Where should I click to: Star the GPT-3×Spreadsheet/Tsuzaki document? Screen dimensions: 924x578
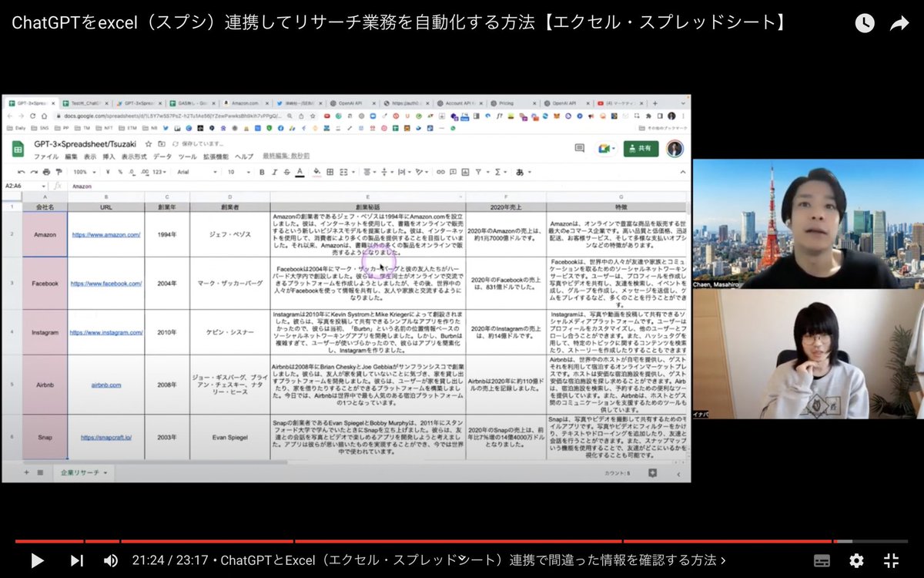tap(149, 144)
